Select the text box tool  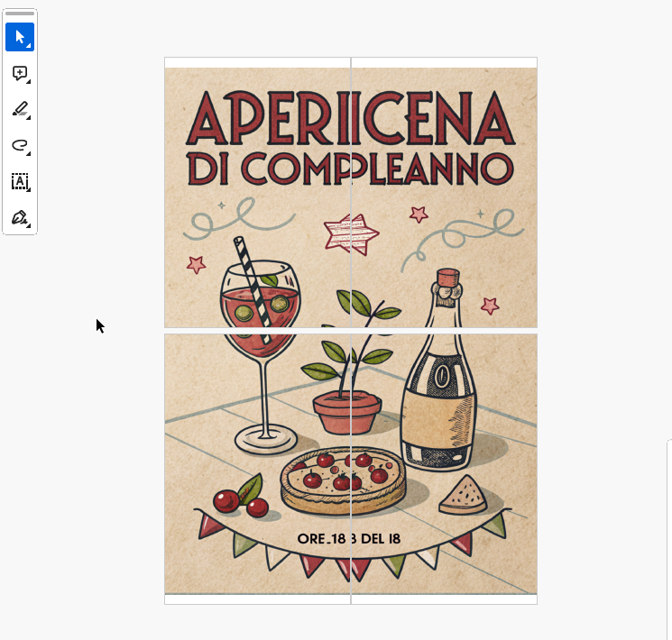pyautogui.click(x=20, y=181)
